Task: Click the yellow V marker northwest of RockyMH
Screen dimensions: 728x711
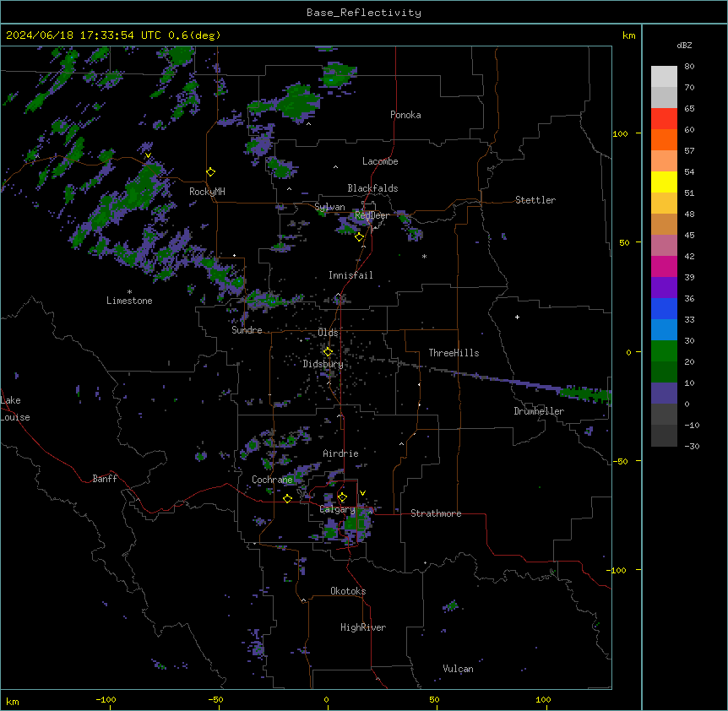Action: [x=148, y=155]
